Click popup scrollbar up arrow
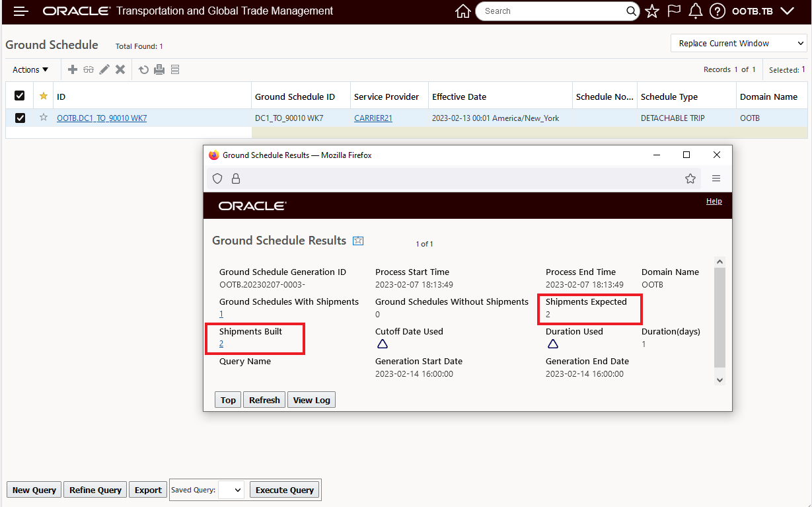The image size is (812, 507). (x=720, y=262)
